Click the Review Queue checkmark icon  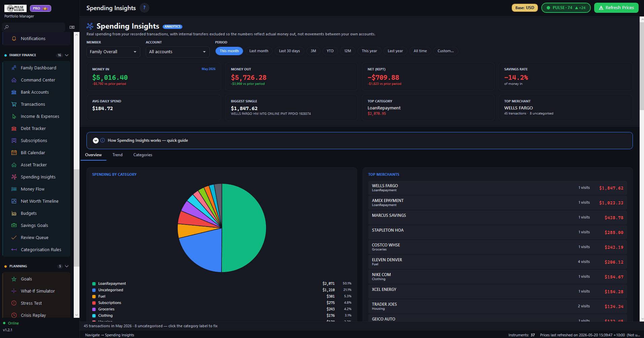click(14, 237)
